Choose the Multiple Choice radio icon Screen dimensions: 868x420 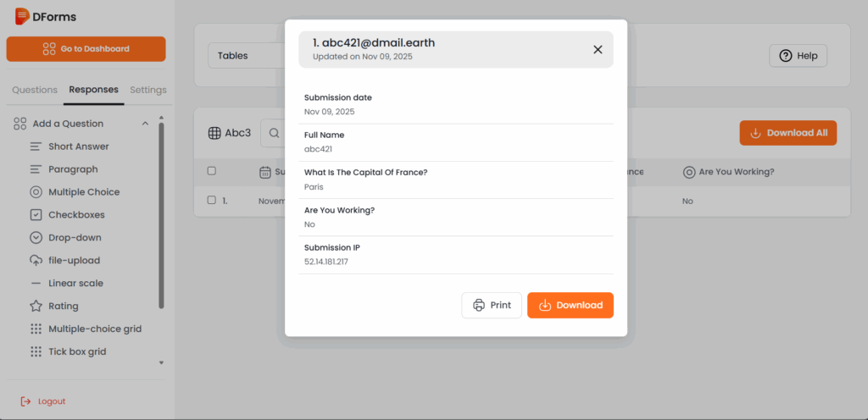coord(36,192)
